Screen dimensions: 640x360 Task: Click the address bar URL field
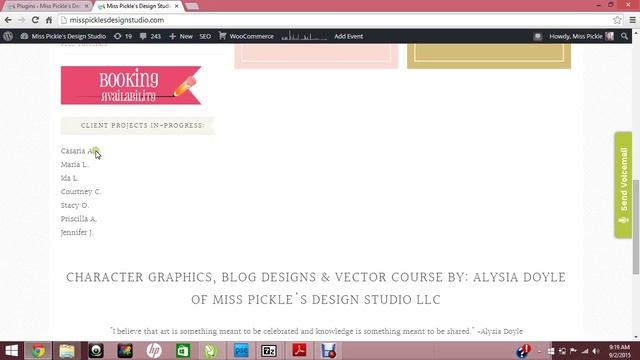point(335,20)
